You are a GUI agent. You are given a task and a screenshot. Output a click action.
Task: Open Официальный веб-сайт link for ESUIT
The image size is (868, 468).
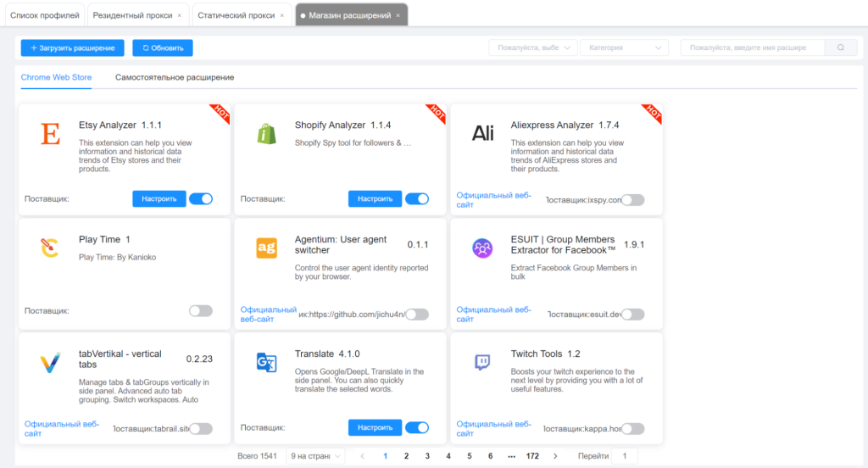pyautogui.click(x=493, y=314)
